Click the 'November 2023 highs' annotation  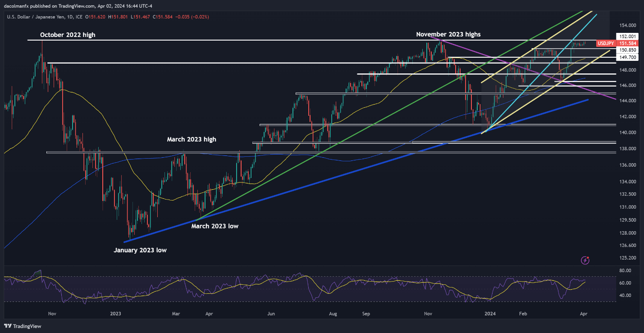pyautogui.click(x=448, y=34)
